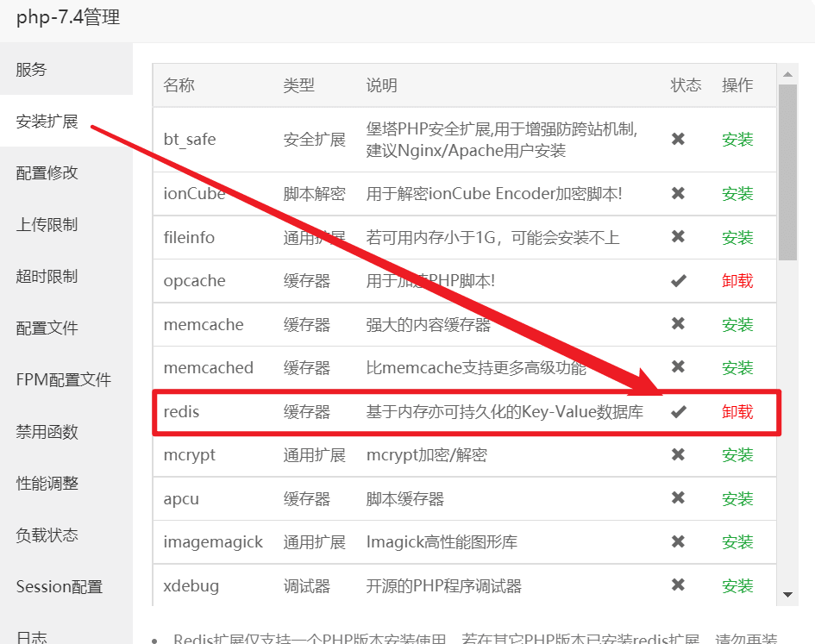
Task: Switch to the 配置修改 section
Action: click(47, 173)
